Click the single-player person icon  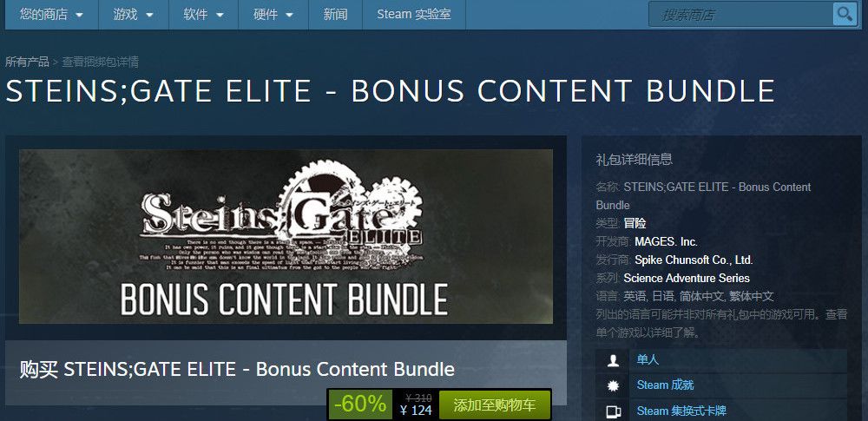613,360
